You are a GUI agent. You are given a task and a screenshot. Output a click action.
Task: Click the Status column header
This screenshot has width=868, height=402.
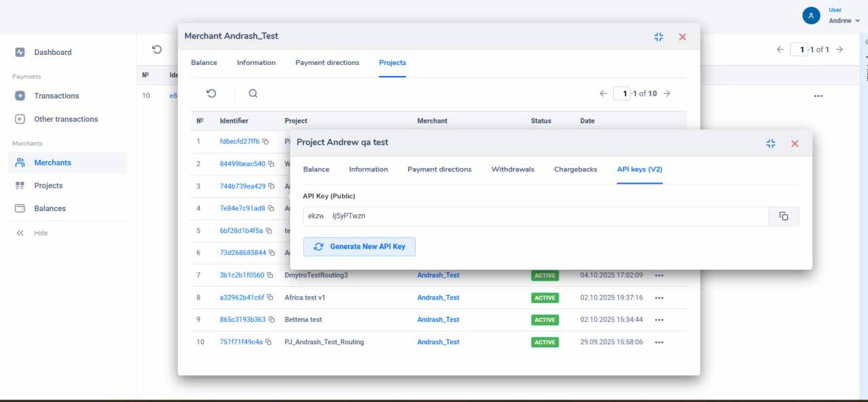point(541,121)
